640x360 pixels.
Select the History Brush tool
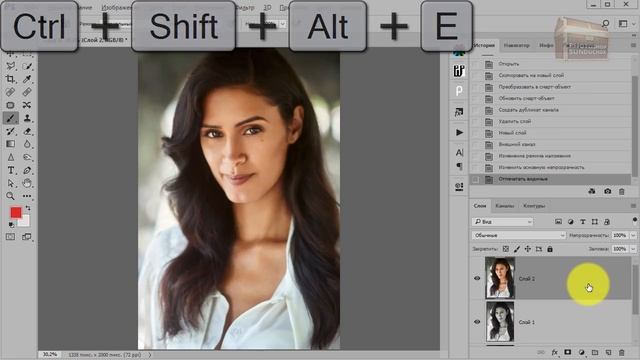coord(11,131)
